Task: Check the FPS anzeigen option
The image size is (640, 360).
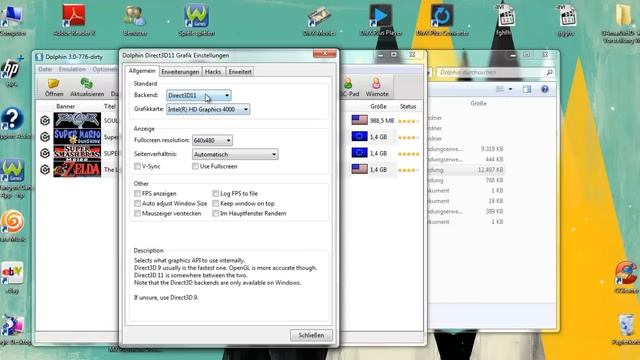Action: (x=137, y=193)
